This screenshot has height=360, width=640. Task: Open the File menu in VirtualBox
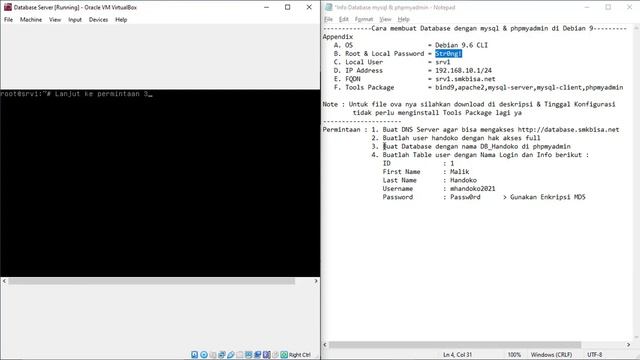pyautogui.click(x=8, y=20)
